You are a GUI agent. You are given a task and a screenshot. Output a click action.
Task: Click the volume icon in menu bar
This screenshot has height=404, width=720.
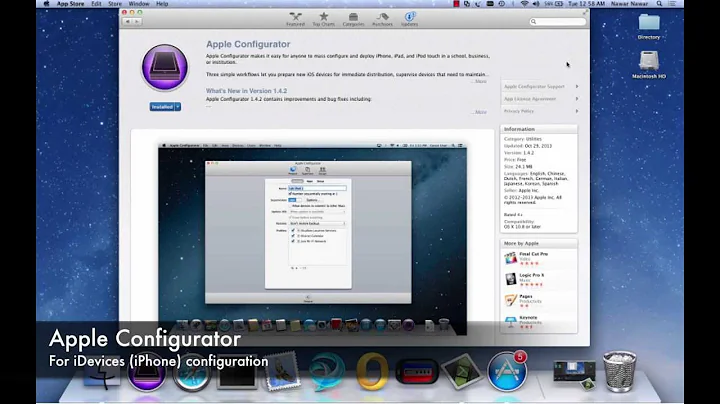[x=536, y=4]
